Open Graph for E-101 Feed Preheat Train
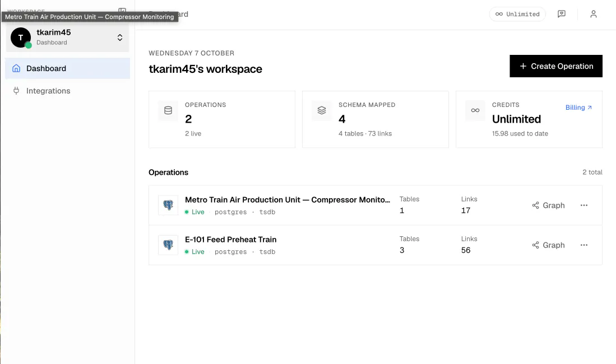The image size is (616, 364). click(x=548, y=245)
